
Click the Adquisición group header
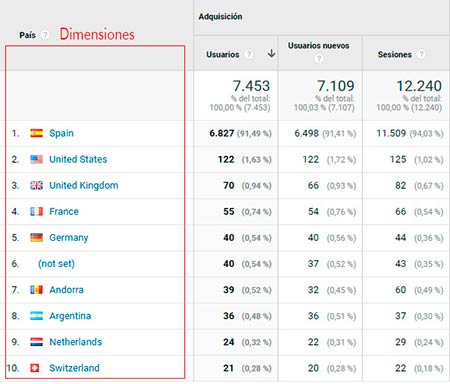point(220,16)
